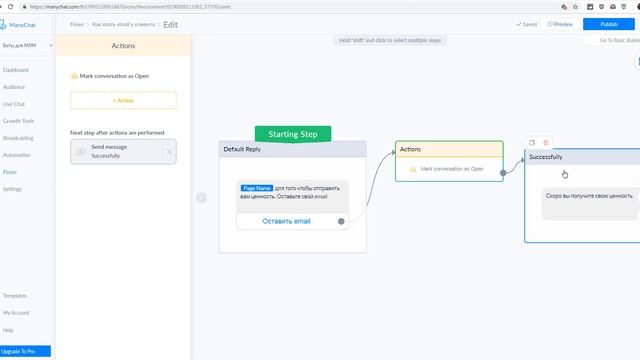Click Upgrade To Pro button
The width and height of the screenshot is (640, 360).
coord(25,351)
